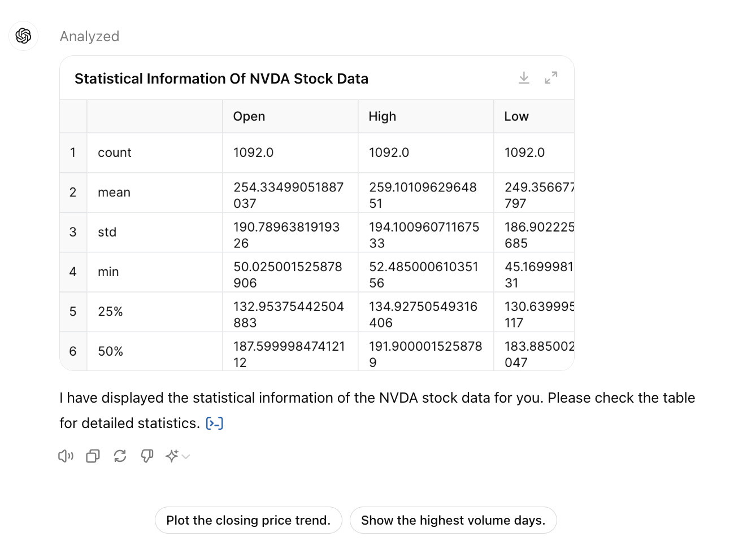Click the 'Low' column header
756x541 pixels.
pyautogui.click(x=516, y=116)
